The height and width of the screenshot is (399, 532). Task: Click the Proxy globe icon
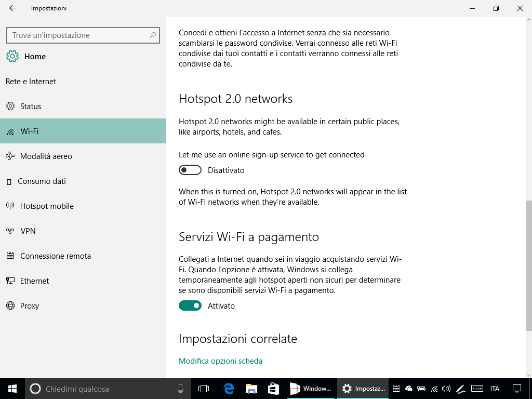click(10, 305)
